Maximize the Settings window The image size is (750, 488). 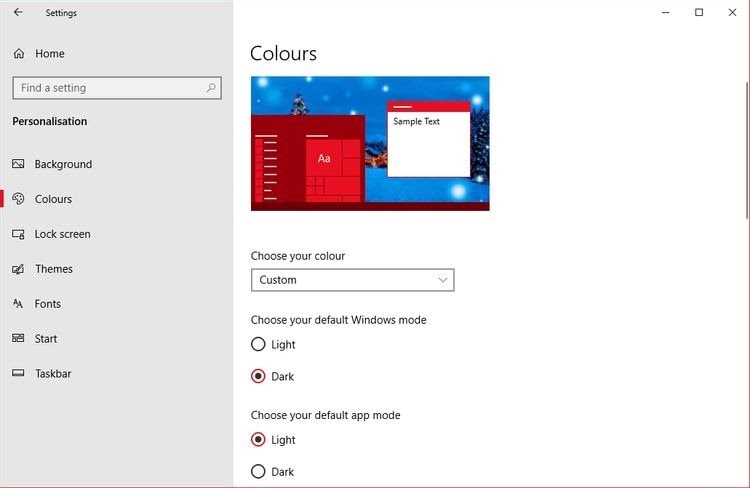click(699, 12)
